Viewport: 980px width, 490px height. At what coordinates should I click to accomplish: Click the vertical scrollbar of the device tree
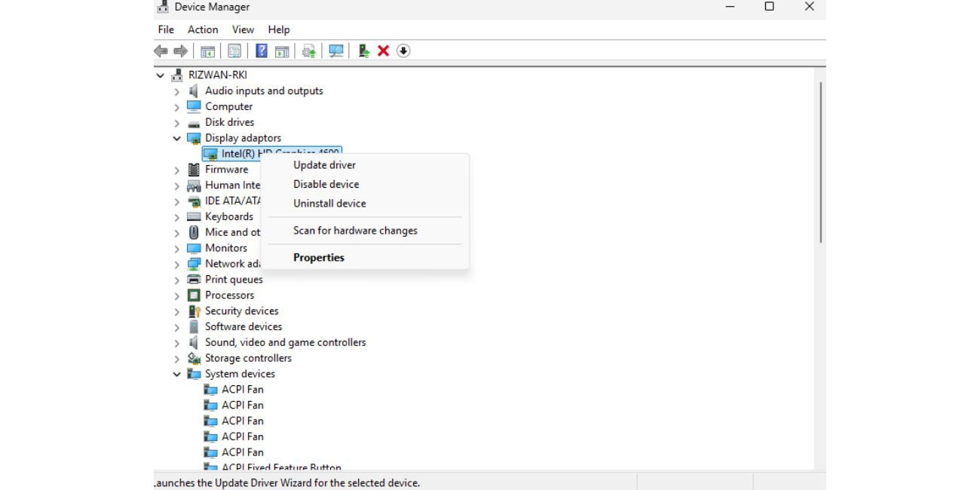click(x=820, y=162)
